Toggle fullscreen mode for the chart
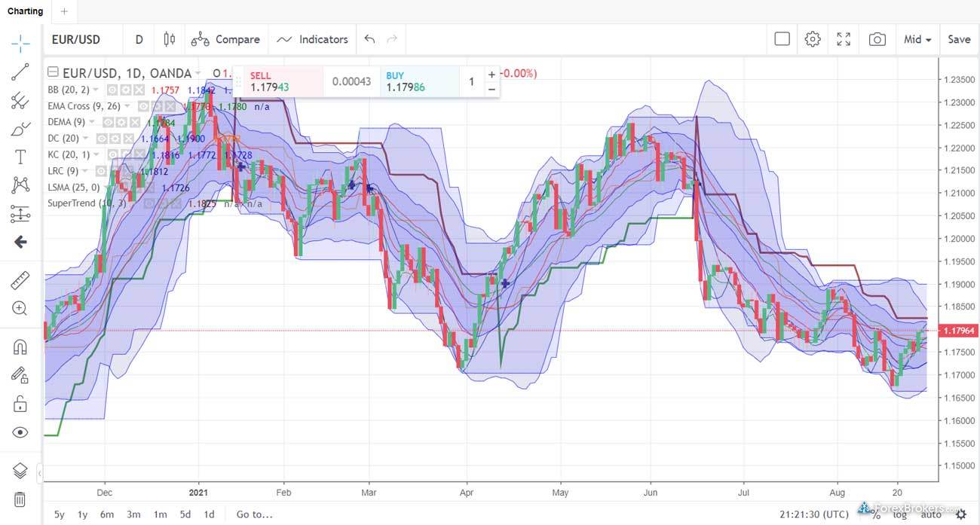Screen dimensions: 980x525 844,40
